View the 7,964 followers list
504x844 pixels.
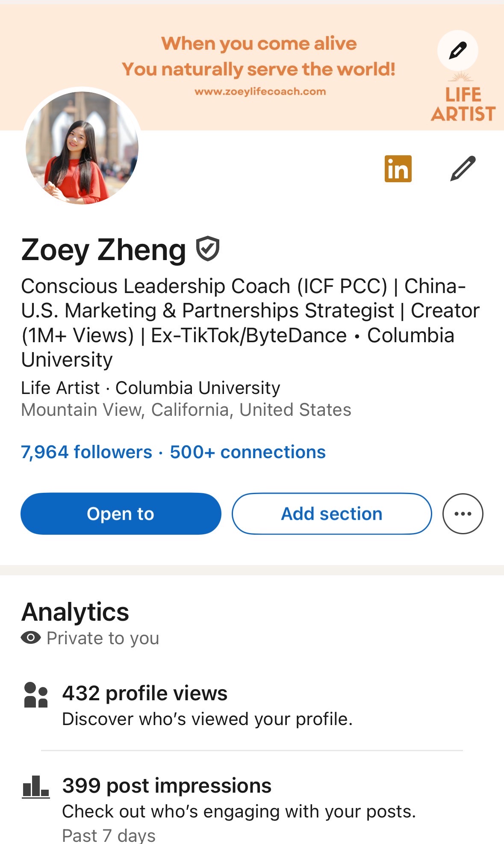(x=87, y=452)
